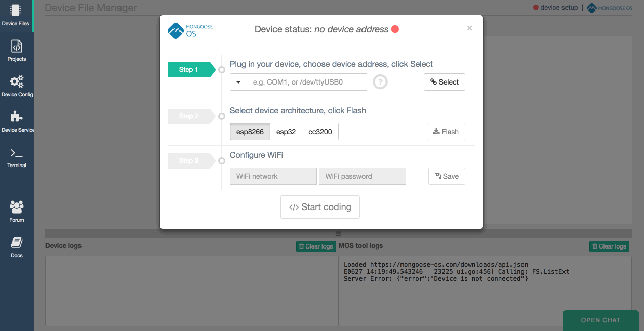Viewport: 644px width, 331px height.
Task: Click the help question mark beside the address field
Action: point(380,81)
